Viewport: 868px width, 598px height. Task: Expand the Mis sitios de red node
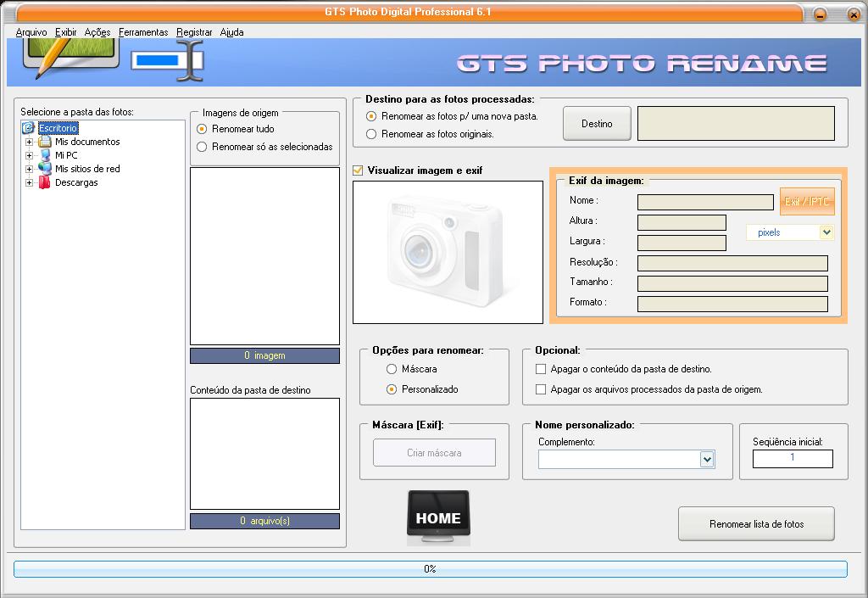pos(30,169)
